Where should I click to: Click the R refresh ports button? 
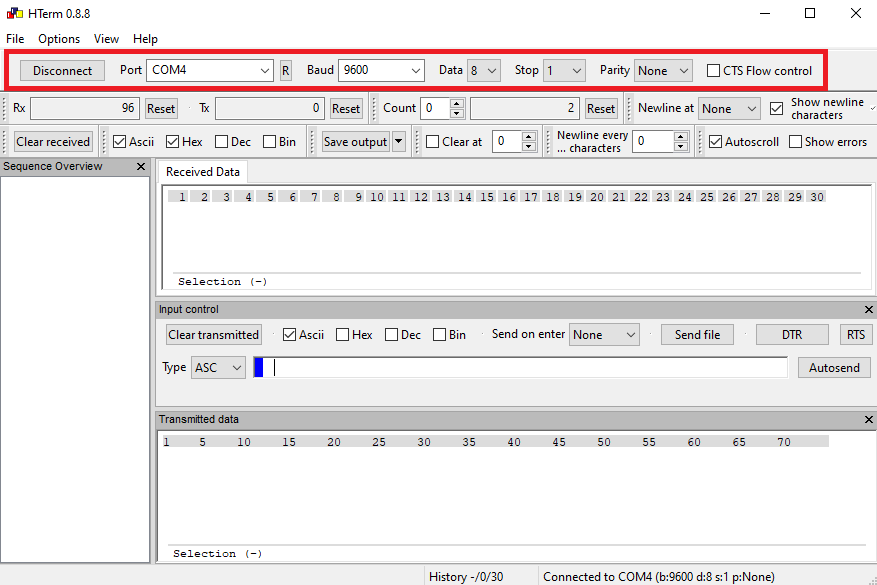[x=285, y=71]
